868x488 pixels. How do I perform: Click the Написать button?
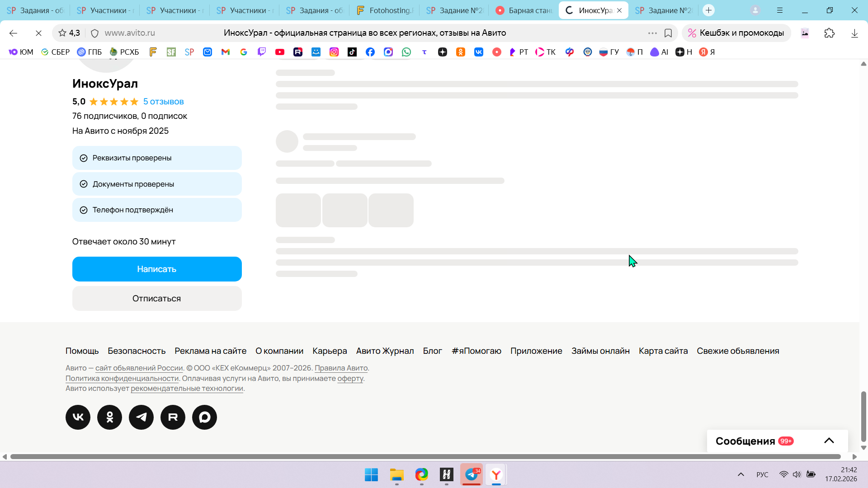[x=157, y=269]
